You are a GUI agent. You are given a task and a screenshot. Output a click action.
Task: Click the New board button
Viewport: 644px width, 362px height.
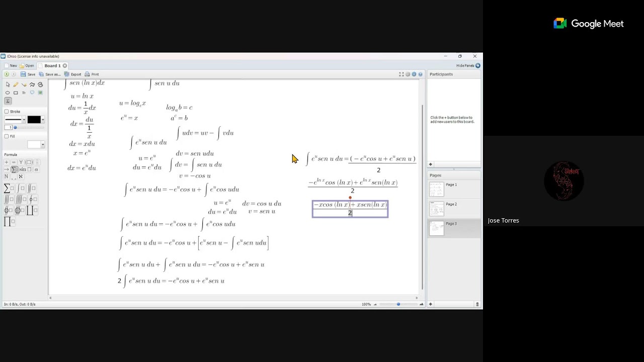coord(11,66)
